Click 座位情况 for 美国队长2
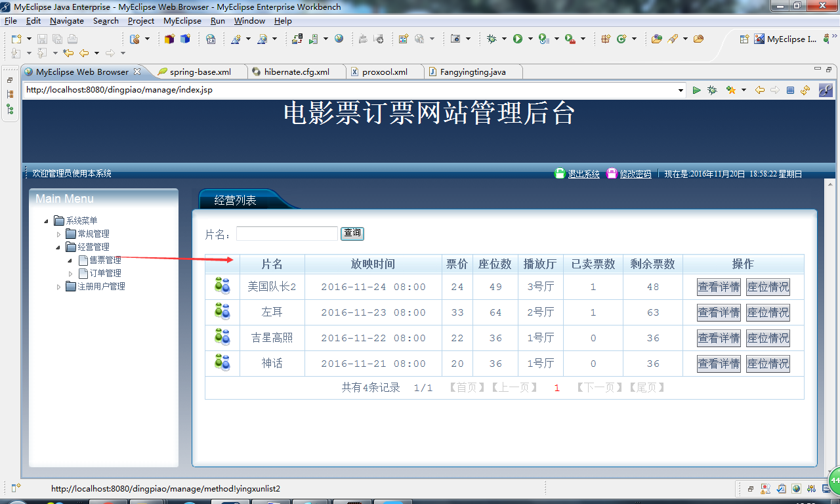Image resolution: width=840 pixels, height=504 pixels. [768, 287]
